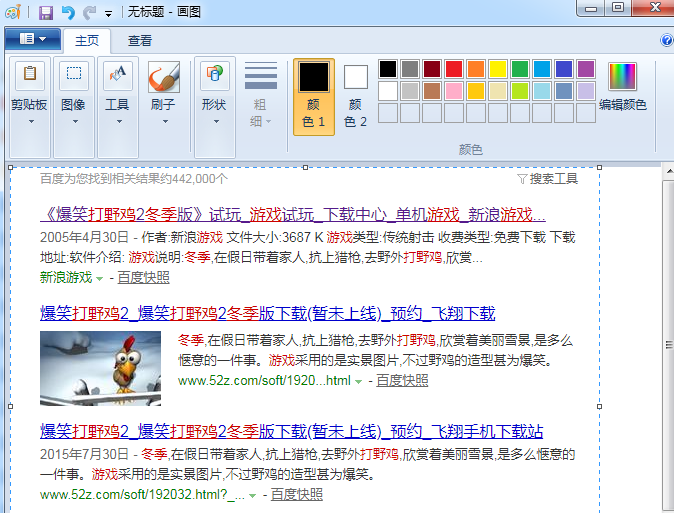Screen dimensions: 674x513
Task: Switch to the 查看 (View) tab
Action: (x=140, y=41)
